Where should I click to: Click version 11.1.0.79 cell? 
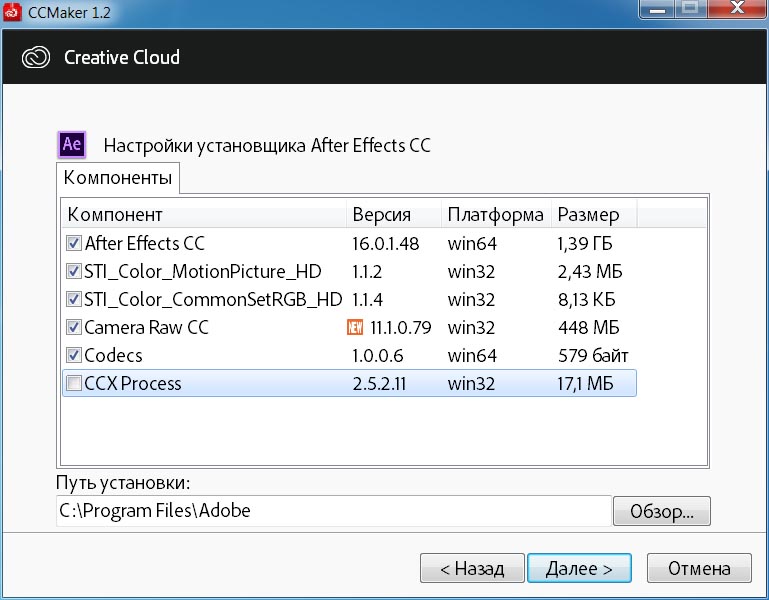401,327
